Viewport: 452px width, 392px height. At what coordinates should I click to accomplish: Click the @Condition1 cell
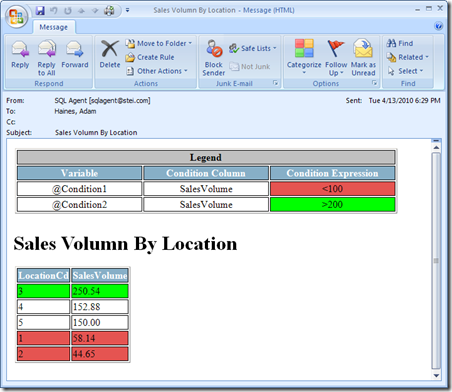coord(79,189)
